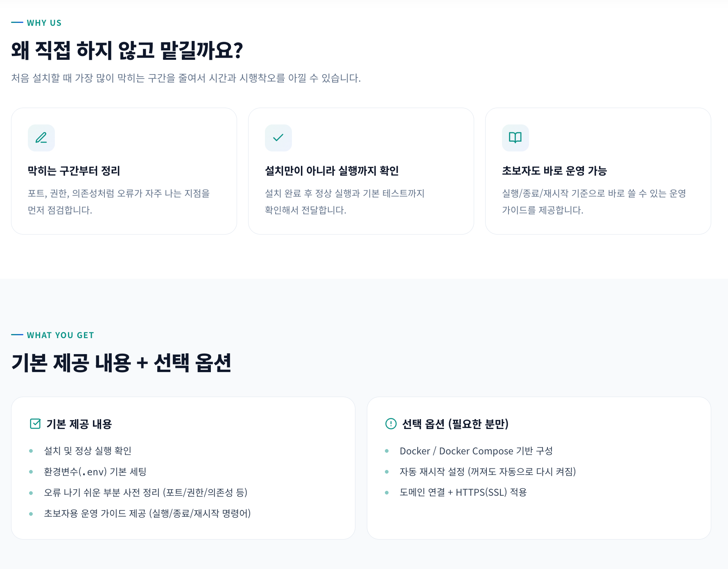Click the list item 설치 및 정상 실행 확인
The height and width of the screenshot is (569, 728).
88,451
